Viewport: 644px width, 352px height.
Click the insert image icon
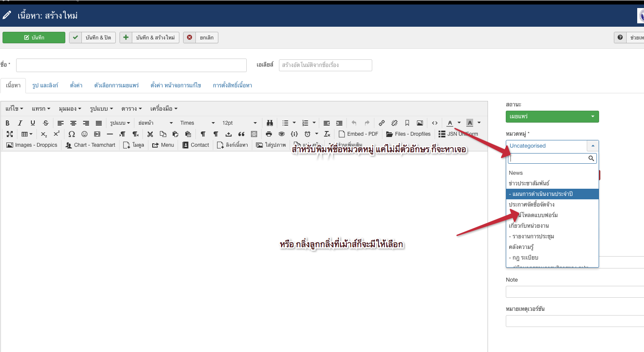click(x=420, y=123)
